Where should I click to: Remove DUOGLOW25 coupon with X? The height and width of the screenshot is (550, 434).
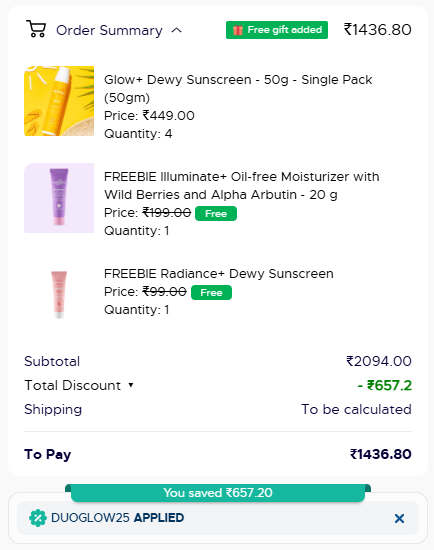[x=399, y=518]
